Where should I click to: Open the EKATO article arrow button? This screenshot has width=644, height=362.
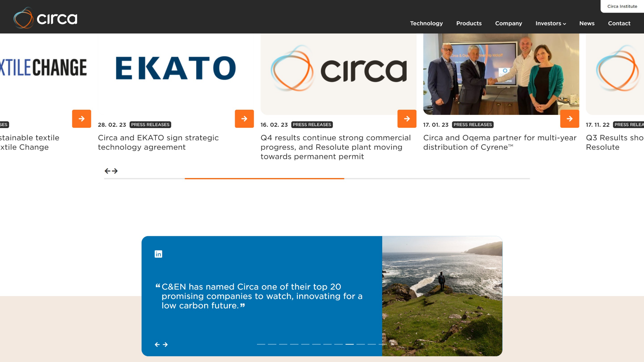pyautogui.click(x=244, y=119)
